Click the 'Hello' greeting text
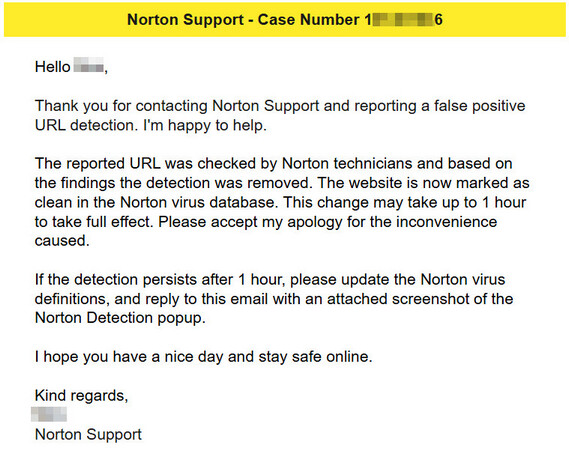569x454 pixels. 52,67
